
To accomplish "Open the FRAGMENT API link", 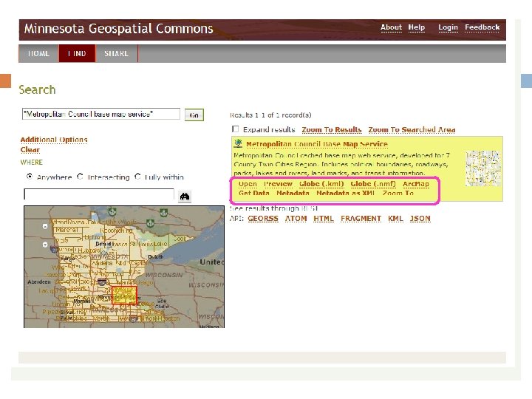I will pyautogui.click(x=361, y=219).
